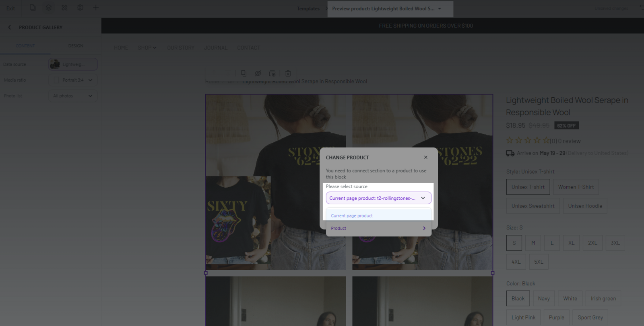Close the Change Product dialog
Image resolution: width=644 pixels, height=326 pixels.
426,157
